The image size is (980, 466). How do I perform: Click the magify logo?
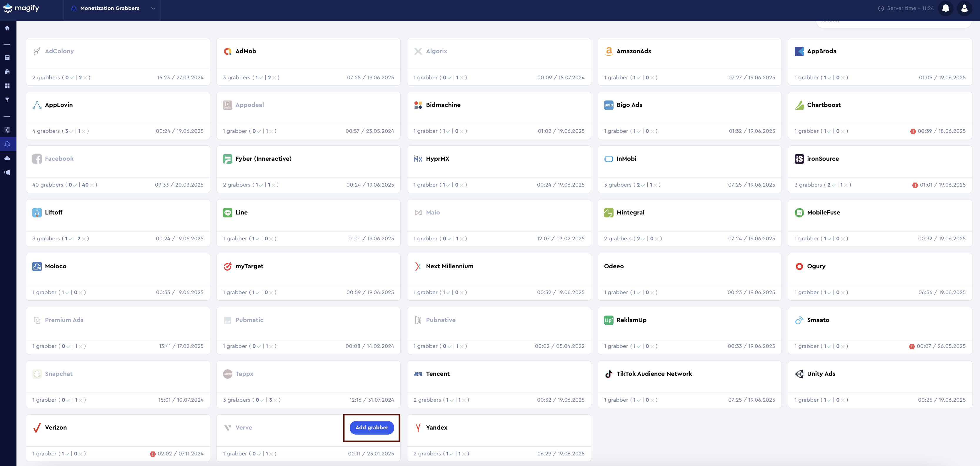click(x=21, y=8)
